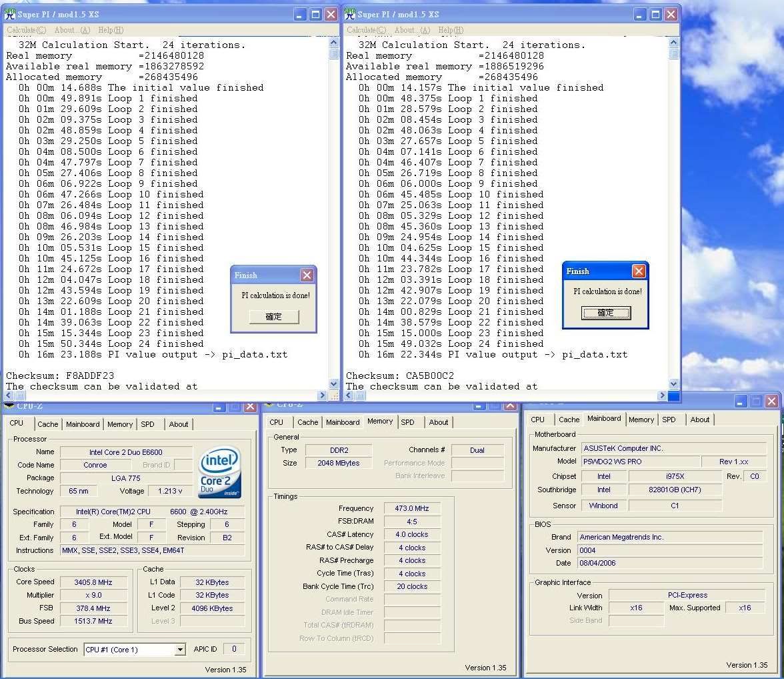The height and width of the screenshot is (679, 784).
Task: Click the Southbridge field 82801GB (ICH7)
Action: click(x=675, y=490)
